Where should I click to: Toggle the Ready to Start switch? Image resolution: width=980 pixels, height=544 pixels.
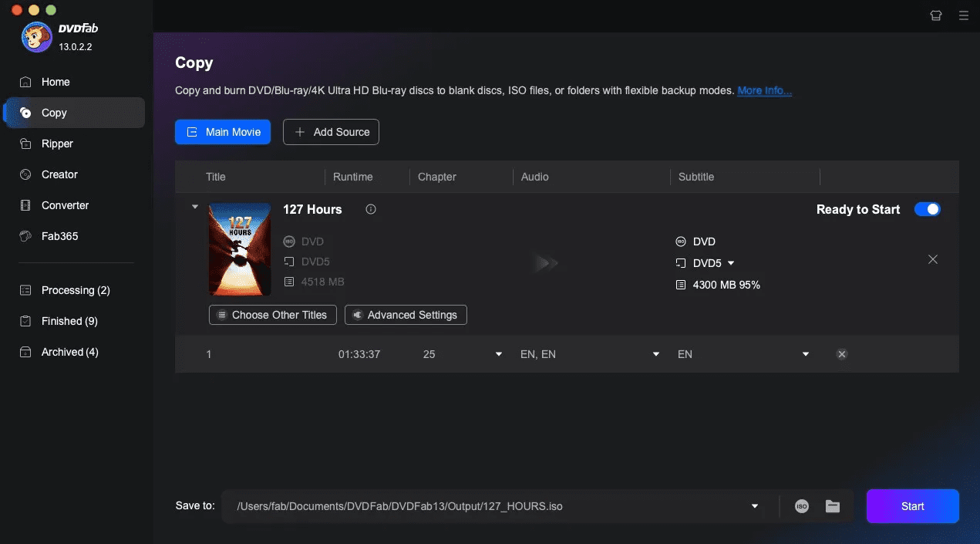927,209
